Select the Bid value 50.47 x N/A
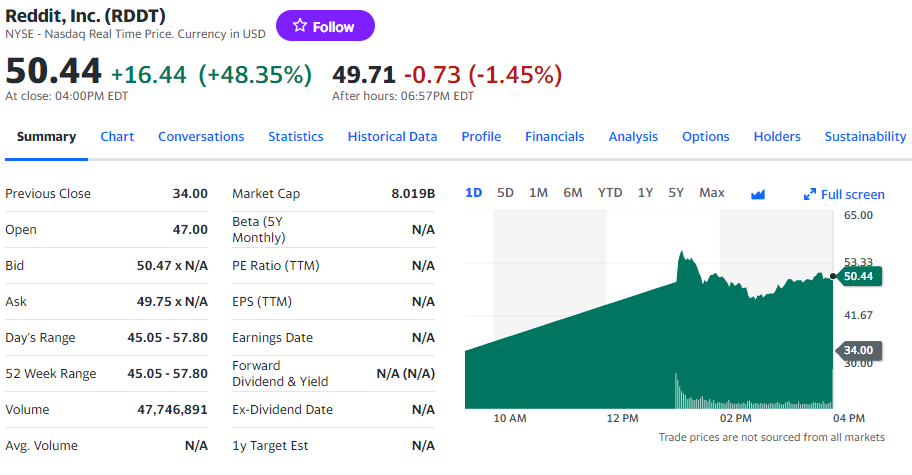The image size is (912, 475). tap(172, 266)
